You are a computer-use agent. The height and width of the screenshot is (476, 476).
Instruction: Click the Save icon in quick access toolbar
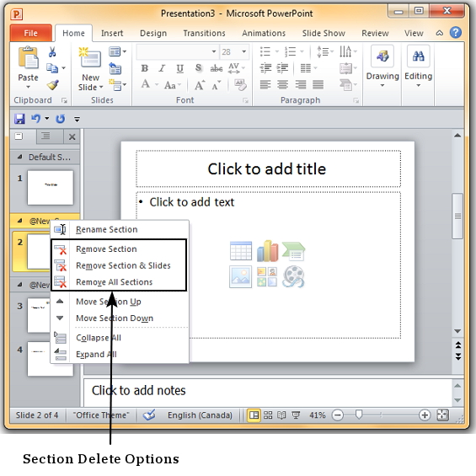(x=19, y=119)
